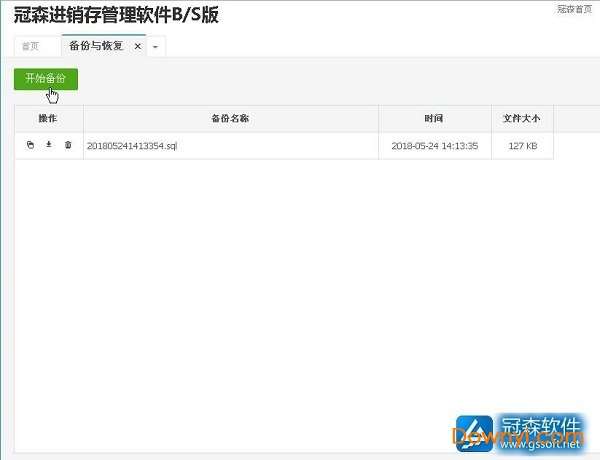Delete backup 201805241413354.sql trash icon

[68, 145]
